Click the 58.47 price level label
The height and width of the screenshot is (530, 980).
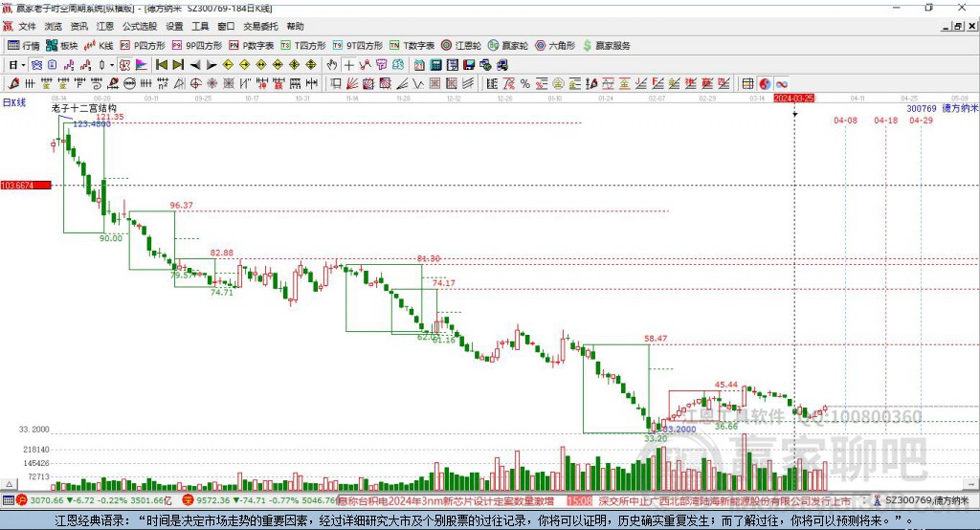[x=656, y=339]
